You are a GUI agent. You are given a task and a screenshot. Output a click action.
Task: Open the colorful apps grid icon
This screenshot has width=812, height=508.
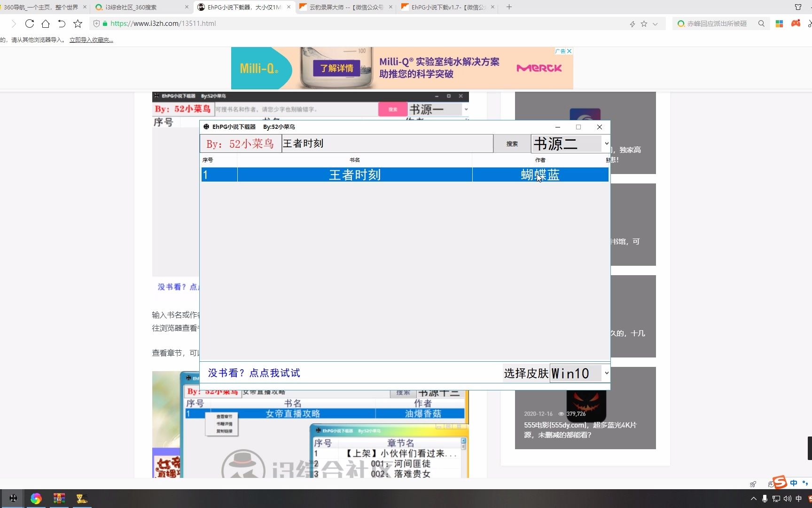point(779,24)
